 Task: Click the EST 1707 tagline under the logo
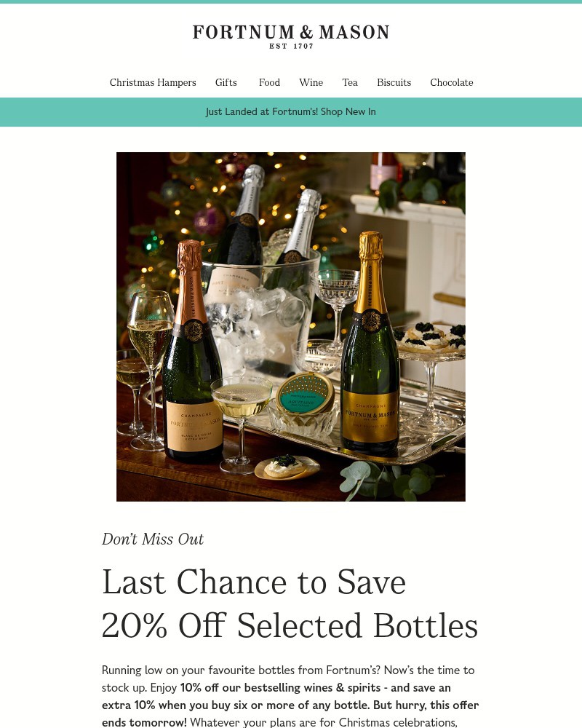pos(291,45)
